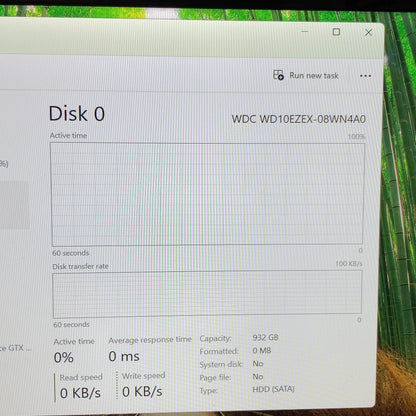Screen dimensions: 416x416
Task: Click the Capacity label
Action: point(215,338)
